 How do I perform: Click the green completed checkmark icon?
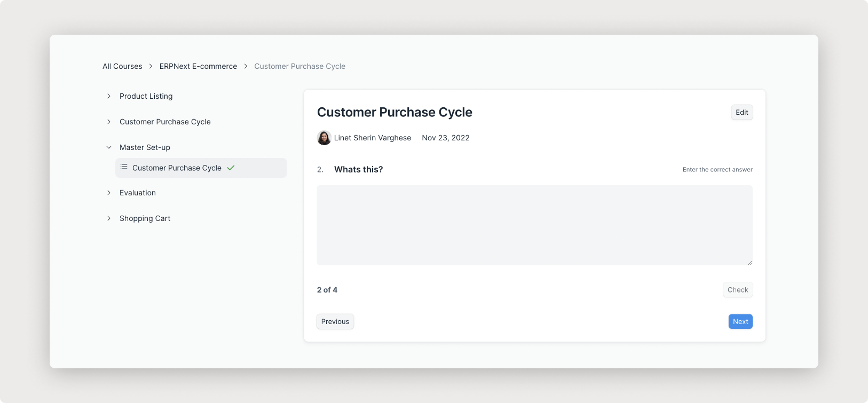(x=231, y=168)
